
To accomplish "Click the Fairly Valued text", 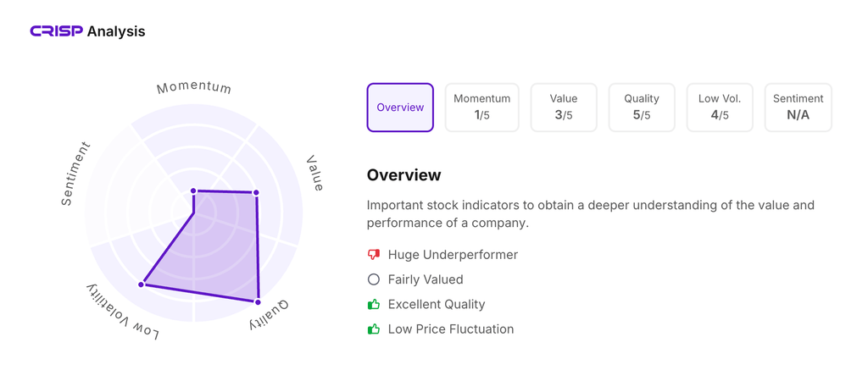I will point(426,279).
